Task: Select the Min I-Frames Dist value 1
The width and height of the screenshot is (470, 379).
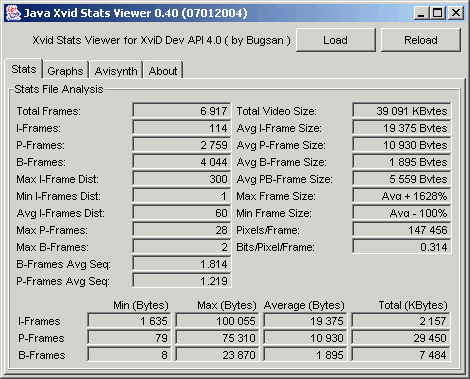Action: point(182,196)
